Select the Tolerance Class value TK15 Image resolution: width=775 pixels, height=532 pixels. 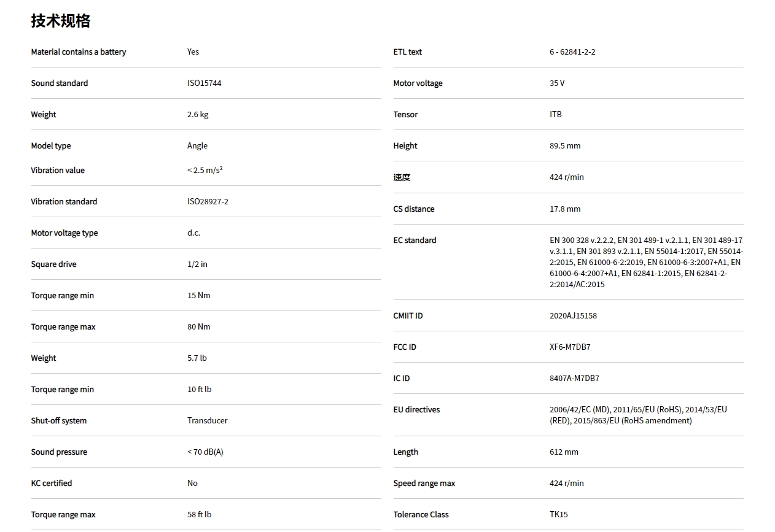(x=559, y=515)
